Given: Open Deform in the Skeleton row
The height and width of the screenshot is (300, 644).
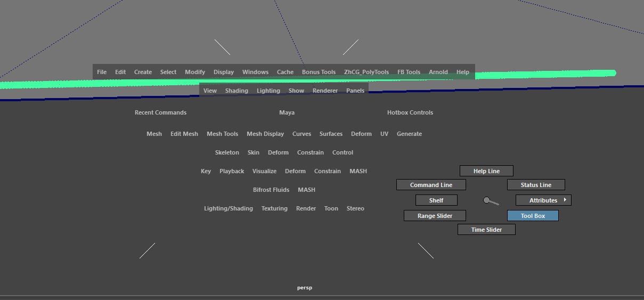Looking at the screenshot, I should [x=278, y=152].
